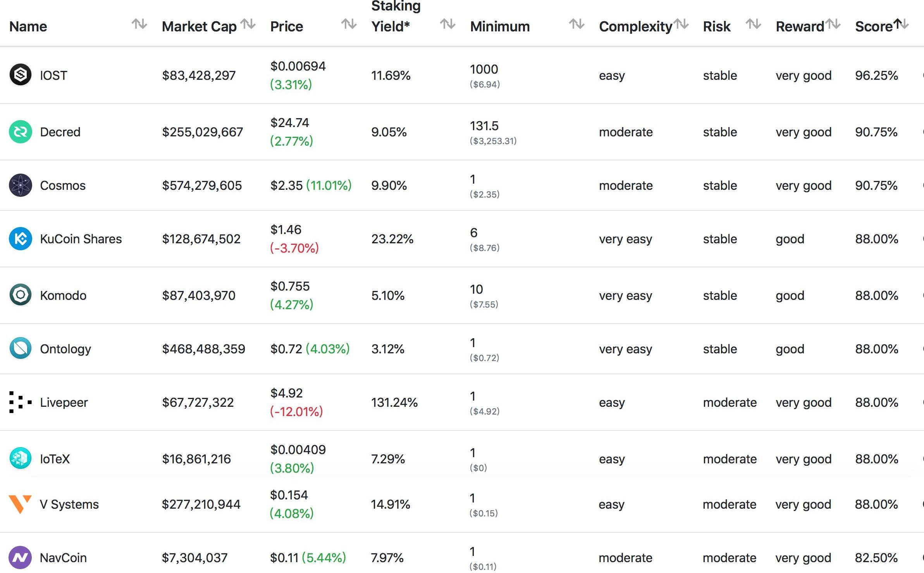Select NavCoin score 82.50%

[x=876, y=558]
